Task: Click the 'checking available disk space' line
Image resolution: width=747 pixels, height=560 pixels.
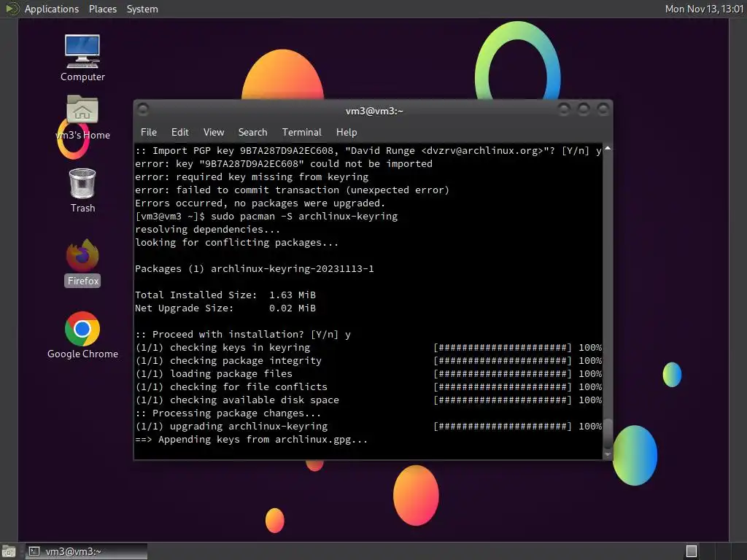Action: tap(368, 400)
